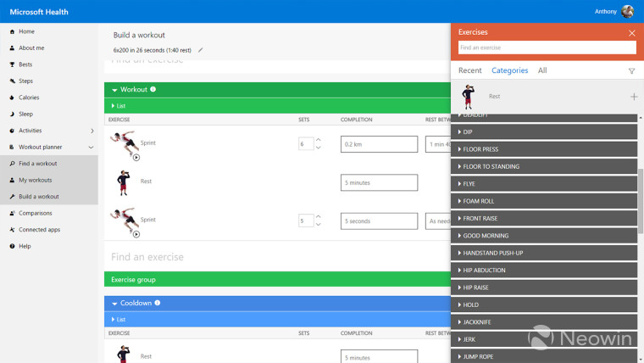
Task: Click Workout Rest 5 minutes field
Action: (x=379, y=182)
